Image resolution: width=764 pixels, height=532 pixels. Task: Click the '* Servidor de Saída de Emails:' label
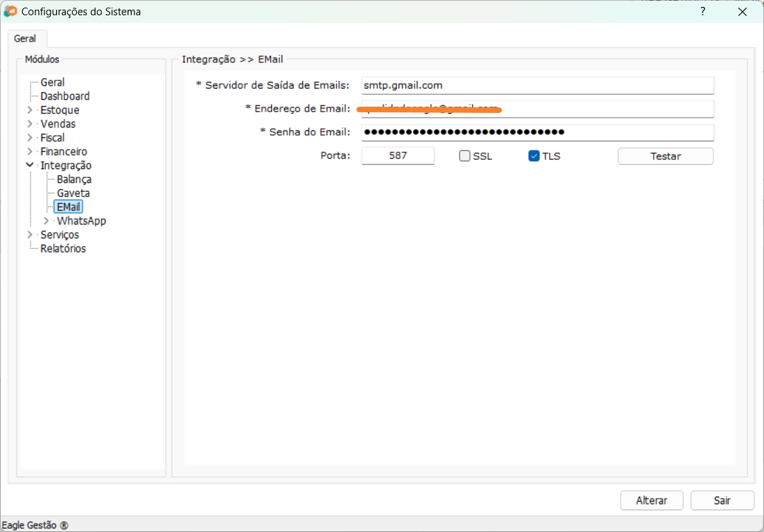[273, 85]
